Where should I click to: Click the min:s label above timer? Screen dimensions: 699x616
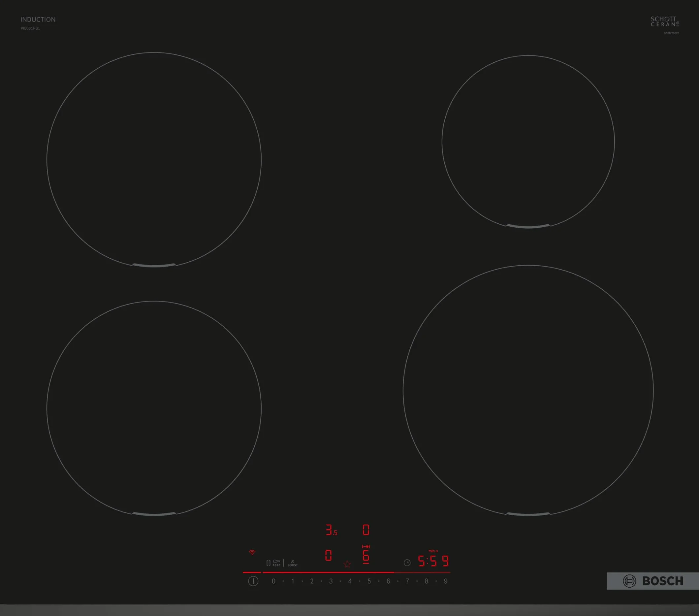point(433,551)
